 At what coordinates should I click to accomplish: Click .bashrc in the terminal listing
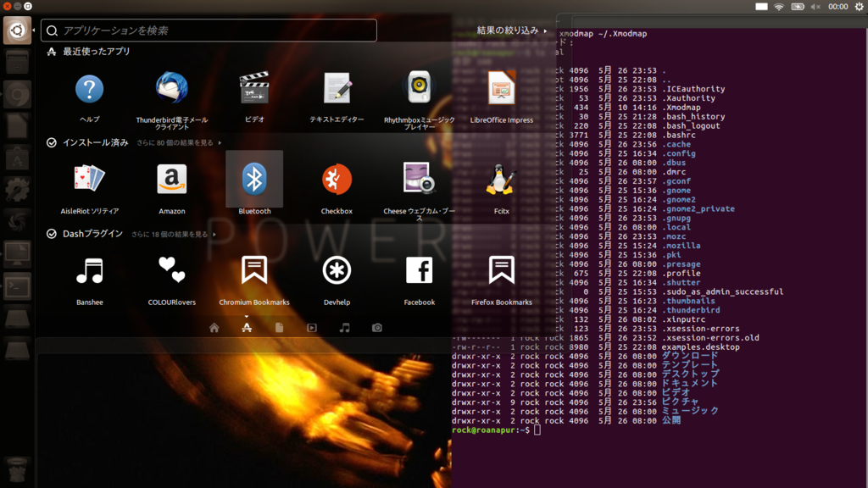[679, 135]
